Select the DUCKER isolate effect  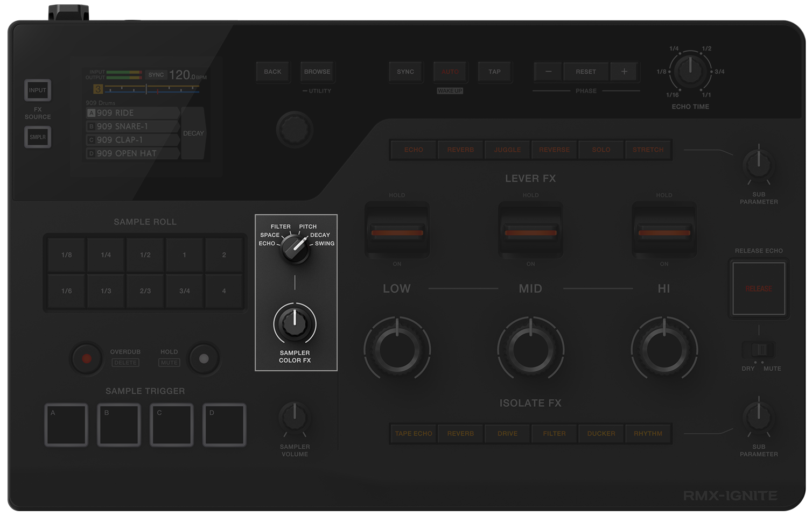tap(601, 434)
